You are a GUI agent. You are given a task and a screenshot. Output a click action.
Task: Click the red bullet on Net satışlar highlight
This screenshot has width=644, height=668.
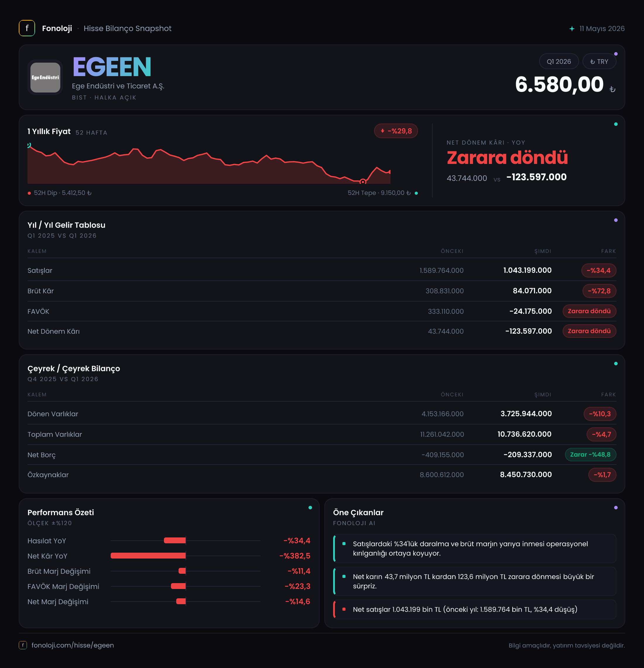click(344, 609)
